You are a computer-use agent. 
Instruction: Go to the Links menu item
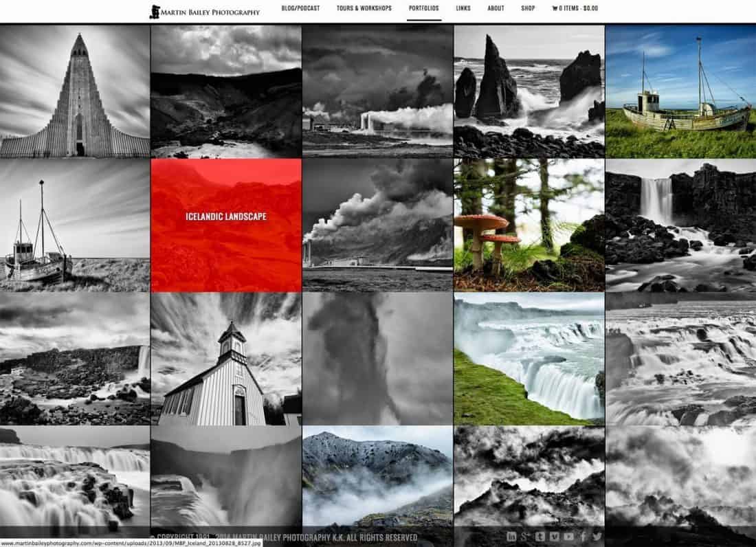click(463, 9)
